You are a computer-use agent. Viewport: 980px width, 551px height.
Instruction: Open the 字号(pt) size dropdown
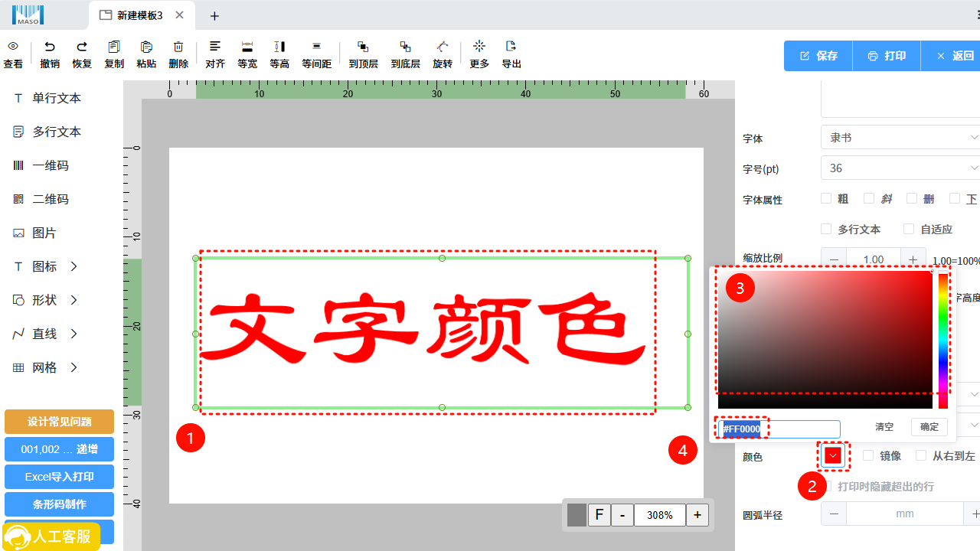(900, 168)
